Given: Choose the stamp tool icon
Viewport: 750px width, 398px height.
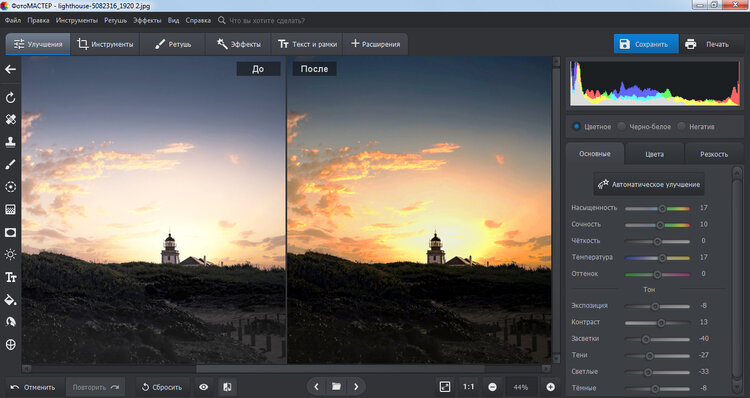Looking at the screenshot, I should point(10,142).
